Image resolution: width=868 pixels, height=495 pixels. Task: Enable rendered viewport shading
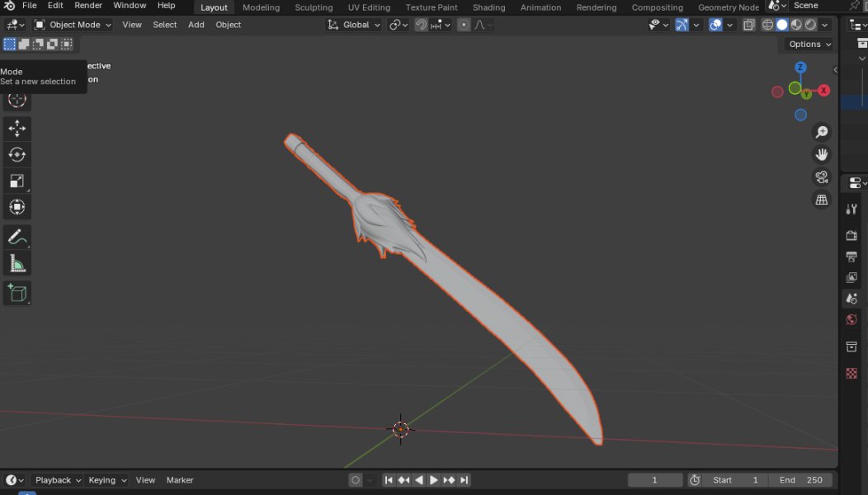810,25
